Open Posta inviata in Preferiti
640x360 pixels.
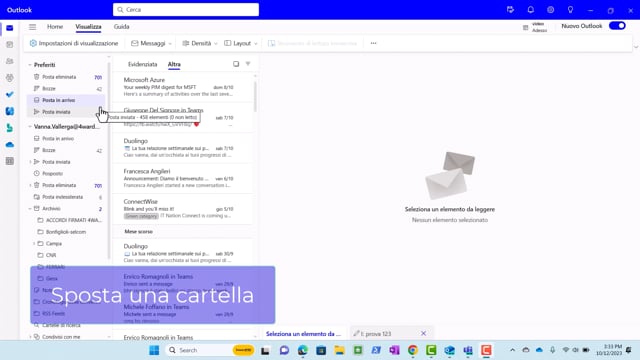[66, 112]
